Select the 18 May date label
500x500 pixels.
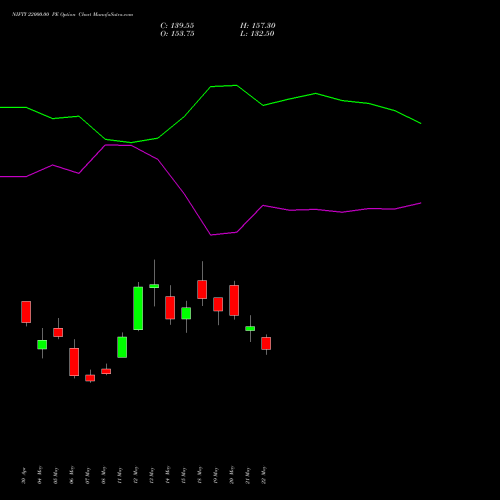click(x=200, y=475)
